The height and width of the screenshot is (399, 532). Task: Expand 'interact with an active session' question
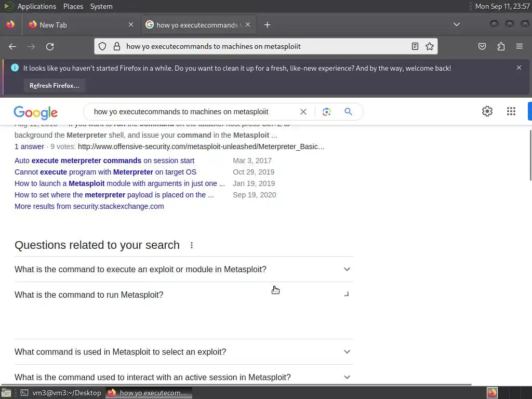coord(183,377)
